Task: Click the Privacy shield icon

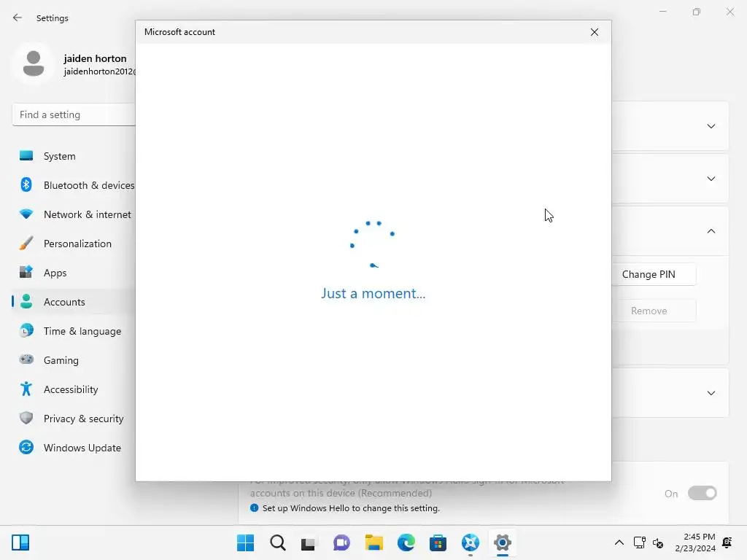Action: (26, 418)
